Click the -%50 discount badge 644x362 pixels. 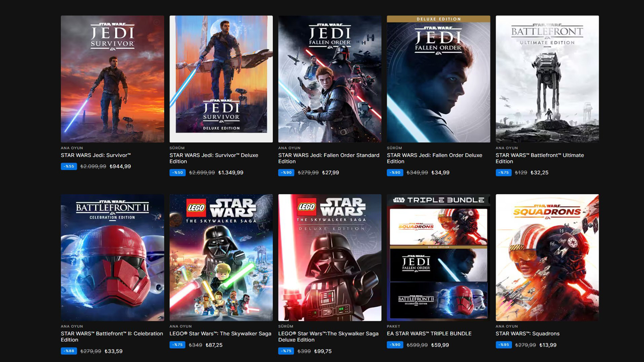[178, 172]
